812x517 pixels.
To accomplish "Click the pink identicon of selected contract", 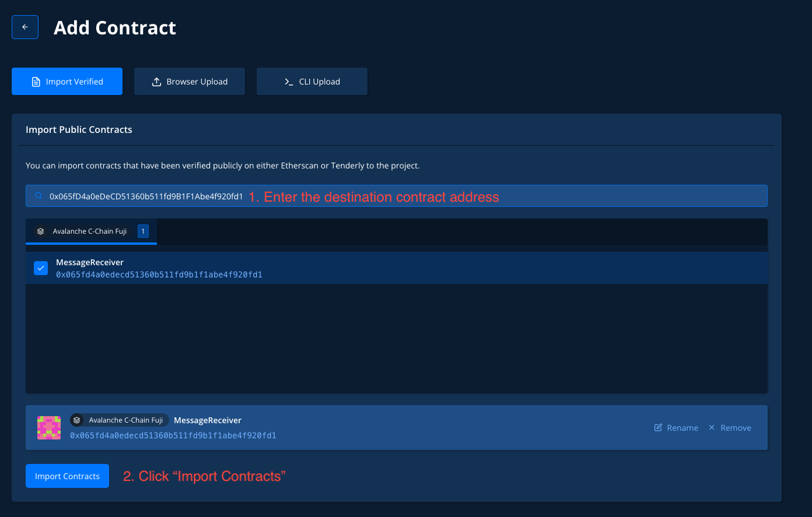I will pyautogui.click(x=49, y=428).
